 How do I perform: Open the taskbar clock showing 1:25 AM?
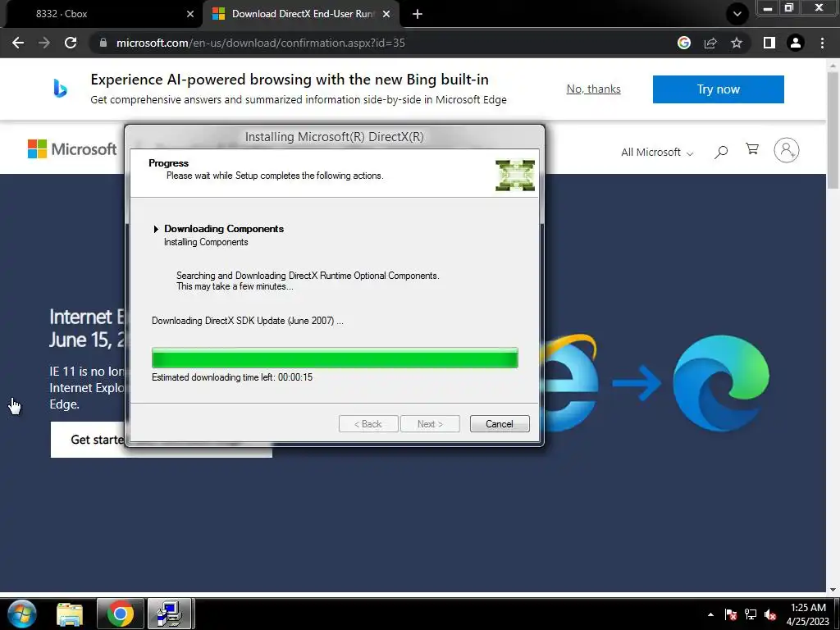[x=808, y=614]
